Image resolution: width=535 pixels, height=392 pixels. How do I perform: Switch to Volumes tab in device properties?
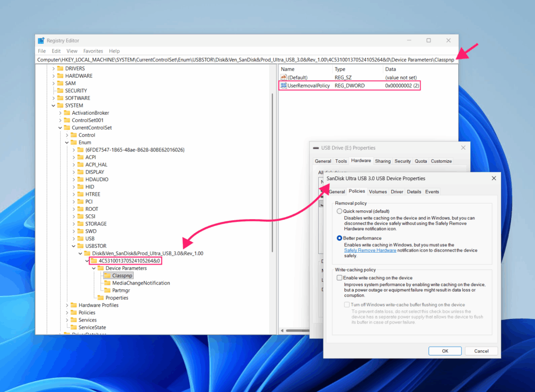(378, 192)
